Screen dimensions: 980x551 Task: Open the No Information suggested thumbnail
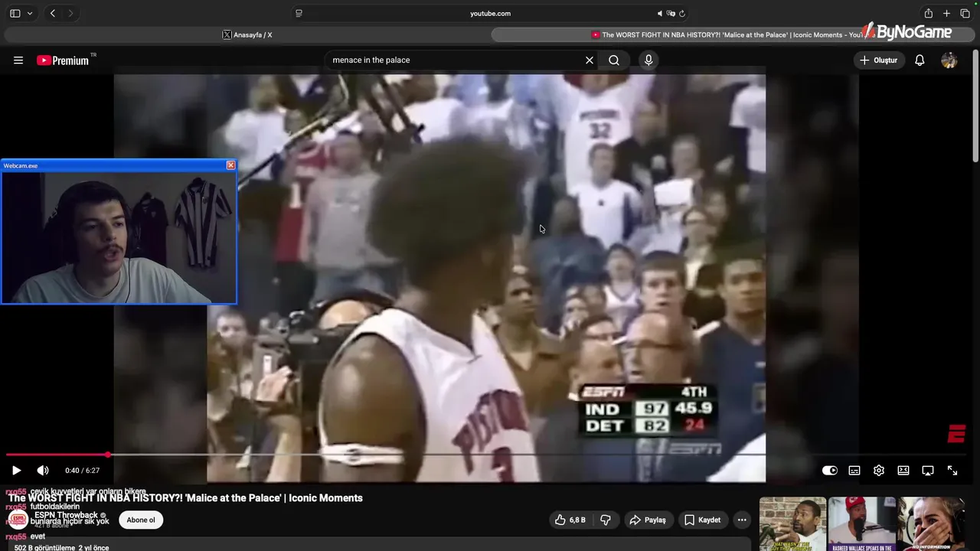(x=931, y=524)
